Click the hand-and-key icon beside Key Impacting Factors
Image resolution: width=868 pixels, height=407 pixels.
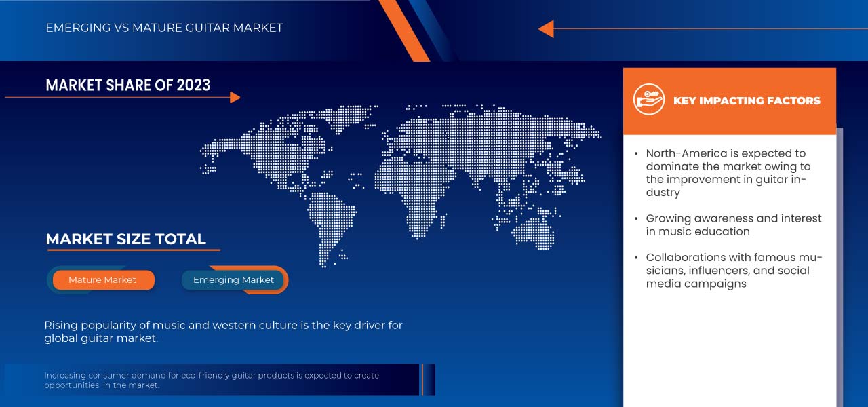click(x=648, y=100)
